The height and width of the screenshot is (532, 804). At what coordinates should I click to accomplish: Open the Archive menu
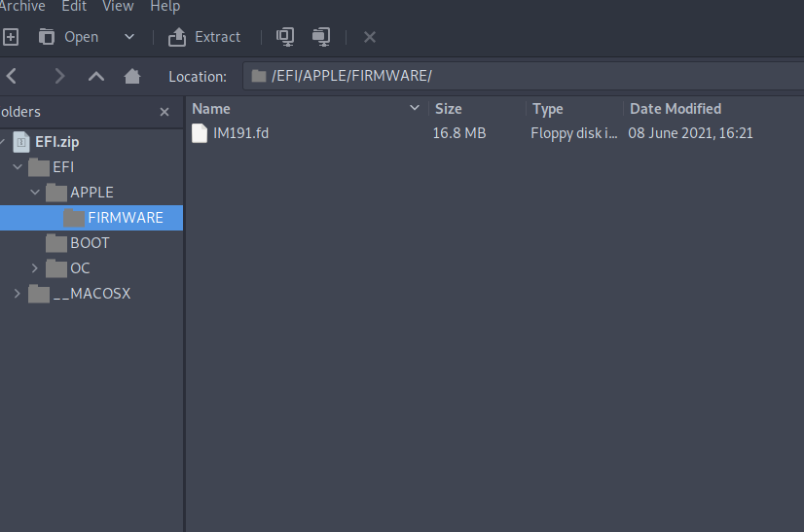click(22, 6)
